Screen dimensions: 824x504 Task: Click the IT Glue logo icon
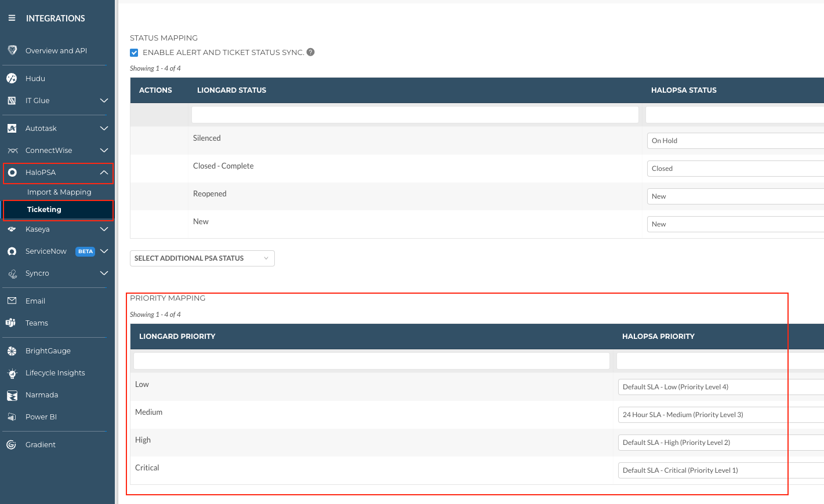coord(12,100)
